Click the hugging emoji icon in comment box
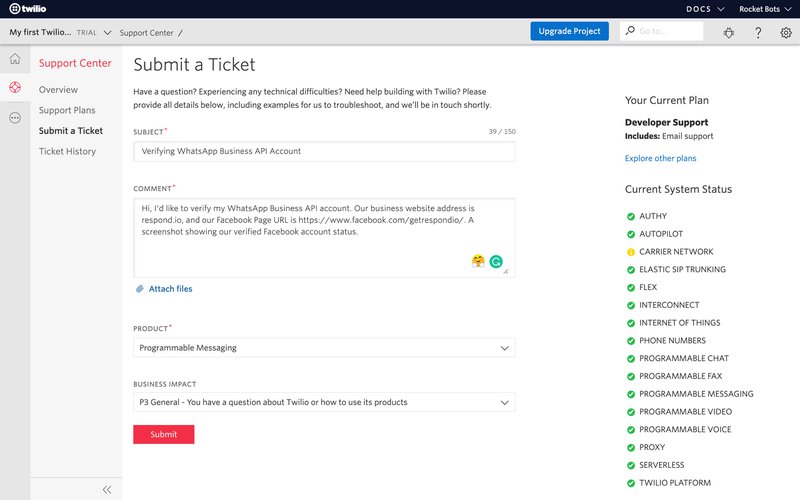The width and height of the screenshot is (800, 500). point(478,261)
